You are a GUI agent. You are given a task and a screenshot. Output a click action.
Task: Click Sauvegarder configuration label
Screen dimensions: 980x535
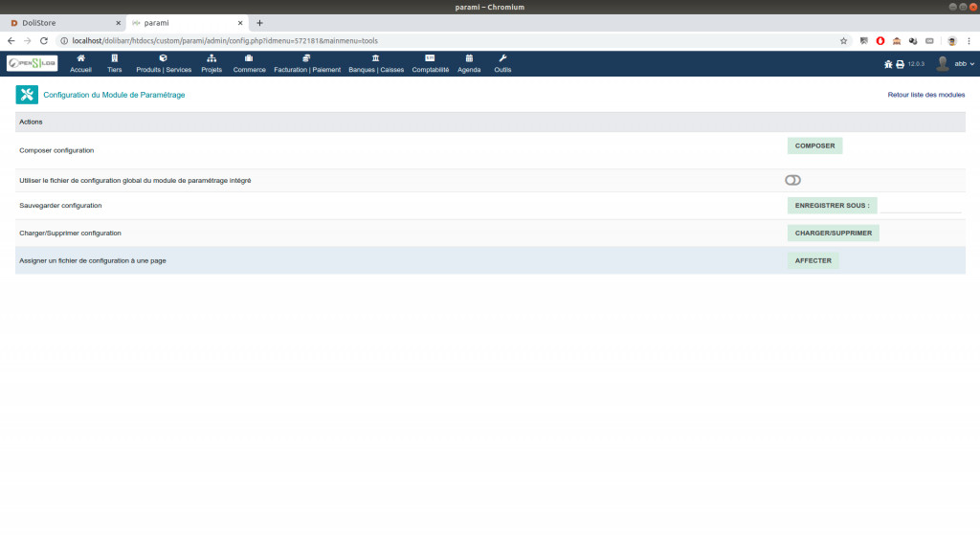(x=60, y=206)
